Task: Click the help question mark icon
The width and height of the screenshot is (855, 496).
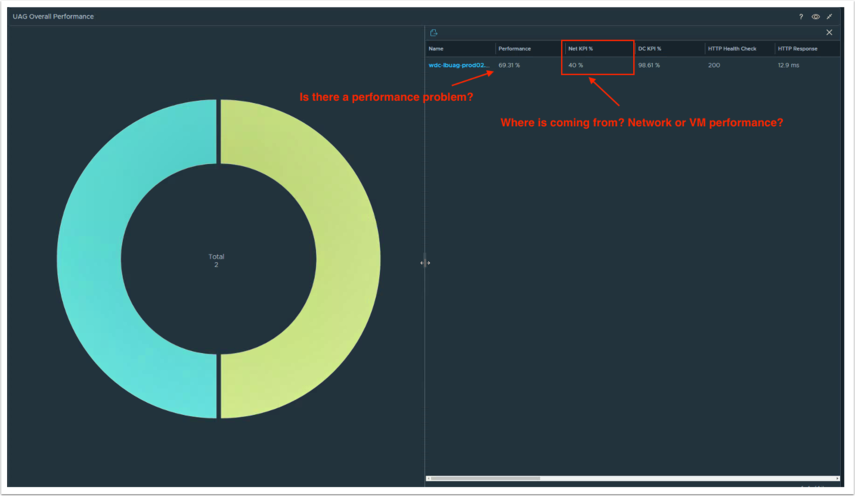Action: (x=801, y=17)
